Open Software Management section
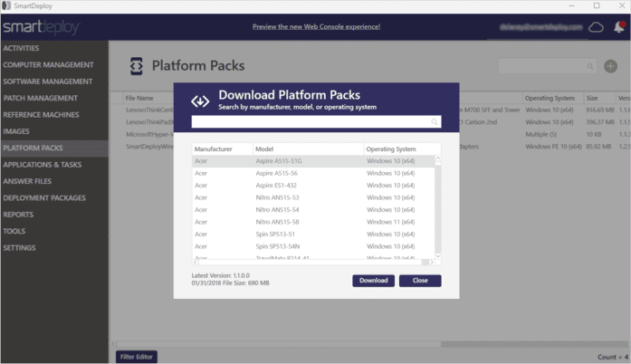The width and height of the screenshot is (631, 364). (x=47, y=81)
